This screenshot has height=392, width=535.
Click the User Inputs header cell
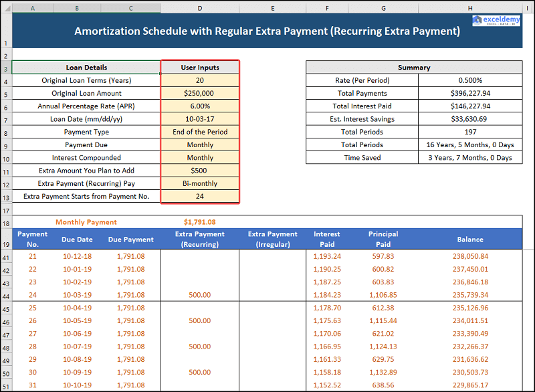click(x=200, y=67)
